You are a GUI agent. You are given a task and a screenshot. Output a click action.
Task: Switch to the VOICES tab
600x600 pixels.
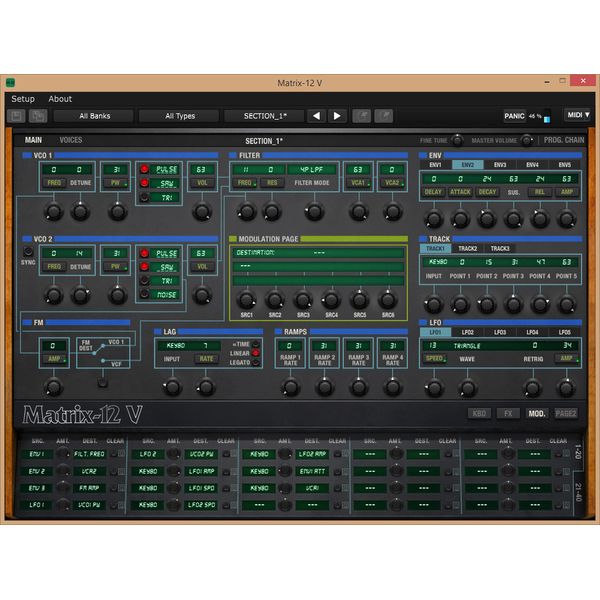click(x=71, y=140)
